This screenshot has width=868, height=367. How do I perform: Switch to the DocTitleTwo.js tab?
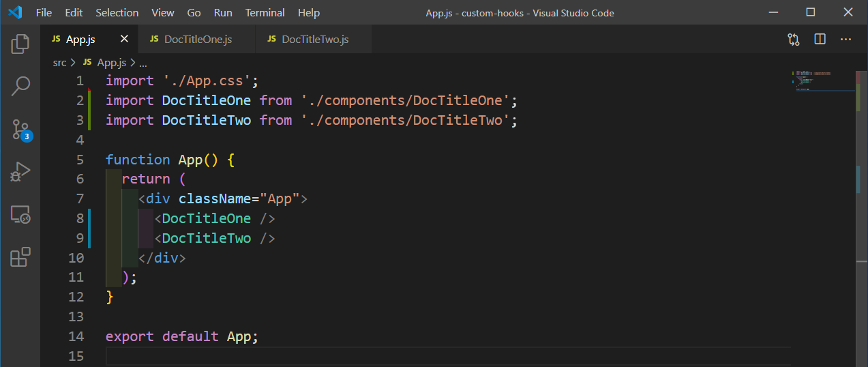[x=314, y=39]
